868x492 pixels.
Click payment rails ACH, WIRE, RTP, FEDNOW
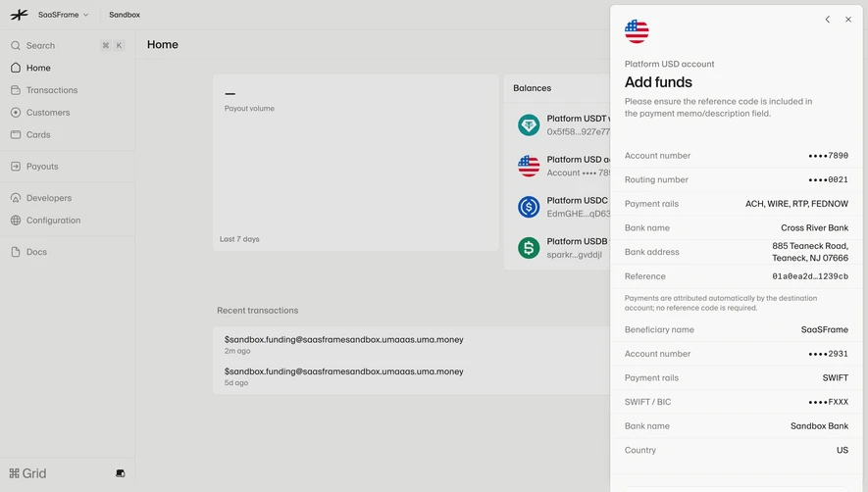point(796,204)
